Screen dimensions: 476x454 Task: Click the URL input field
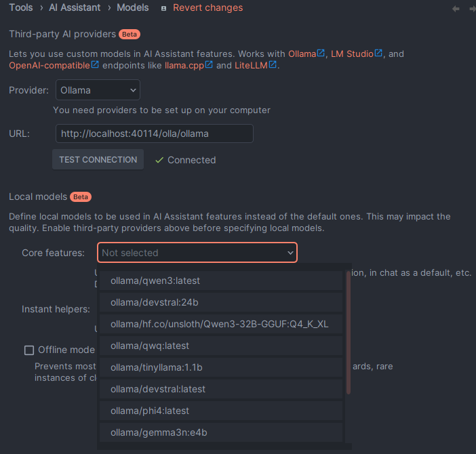(154, 133)
